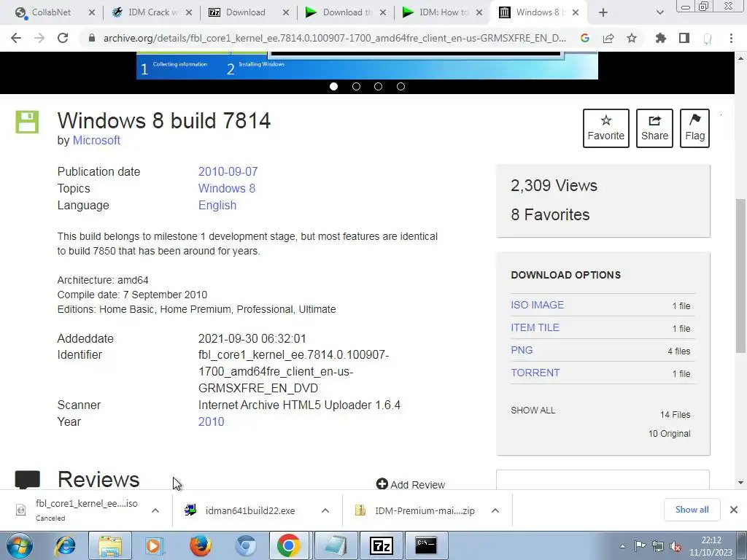
Task: Click the Favorite button
Action: tap(606, 128)
